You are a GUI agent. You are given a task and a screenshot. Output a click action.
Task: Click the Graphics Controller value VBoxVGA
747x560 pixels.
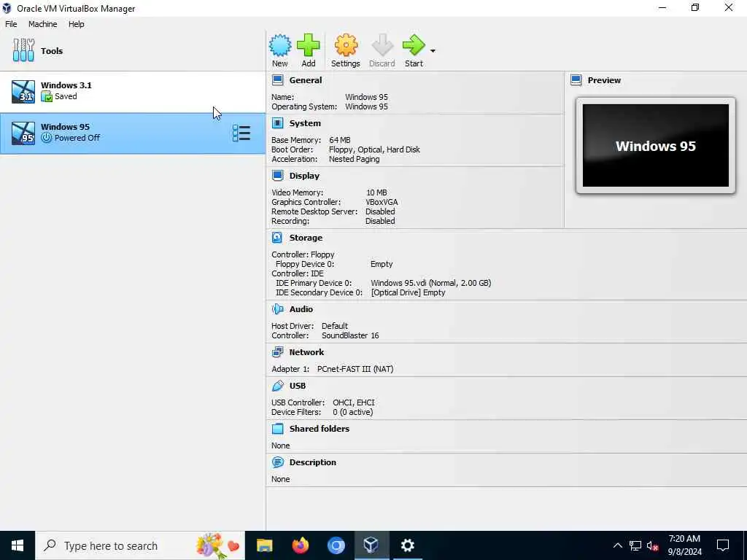(382, 202)
